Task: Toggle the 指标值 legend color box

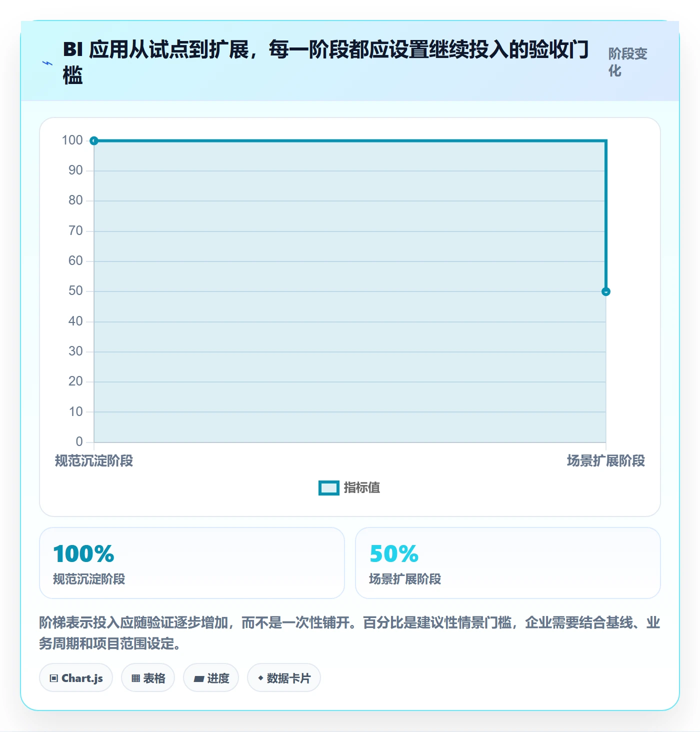Action: tap(329, 487)
